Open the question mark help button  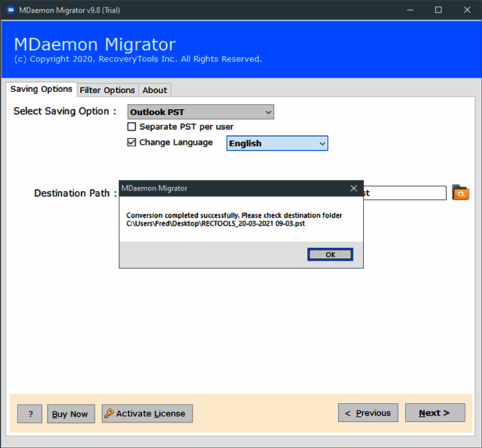tap(30, 413)
